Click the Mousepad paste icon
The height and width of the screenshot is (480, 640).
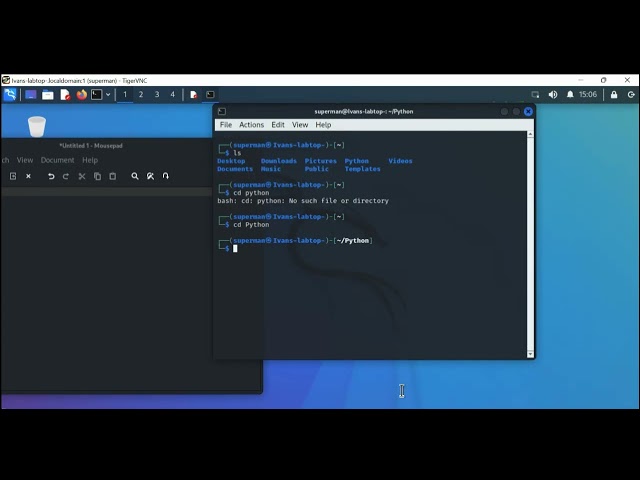113,176
